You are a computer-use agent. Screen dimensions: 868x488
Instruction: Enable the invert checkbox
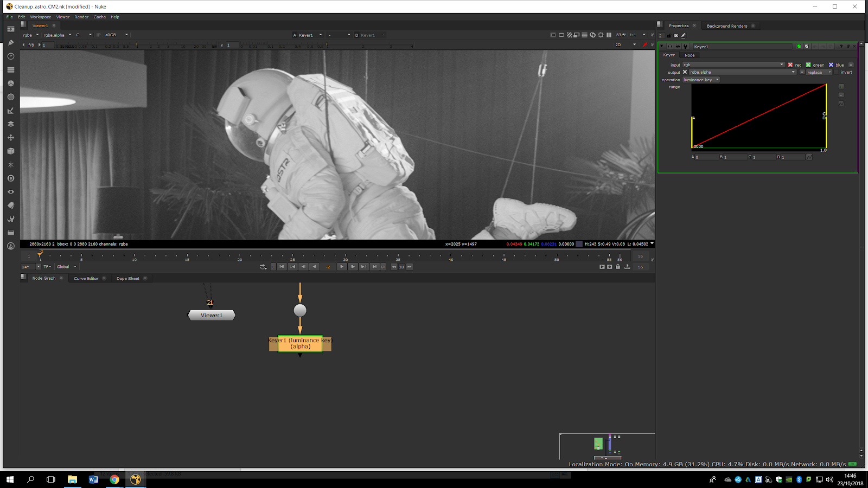(x=837, y=72)
